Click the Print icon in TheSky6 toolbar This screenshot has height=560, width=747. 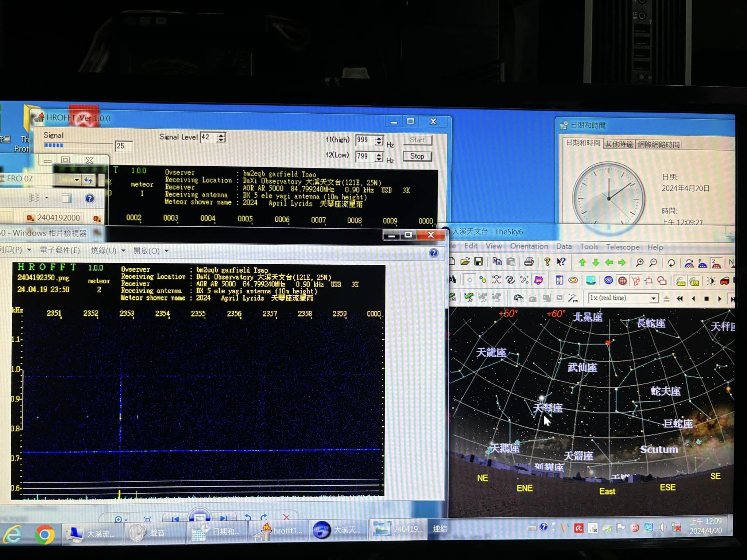[x=529, y=262]
